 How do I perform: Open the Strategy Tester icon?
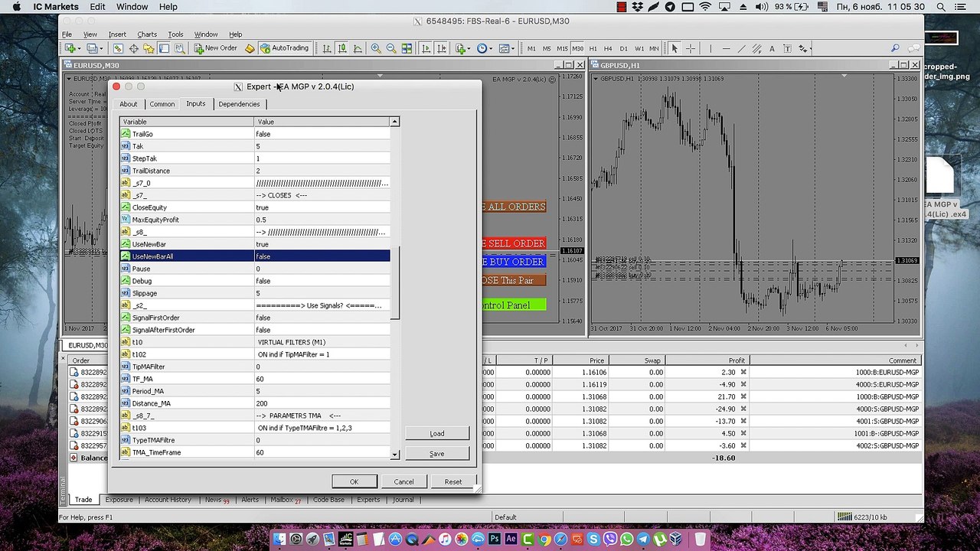(x=179, y=48)
